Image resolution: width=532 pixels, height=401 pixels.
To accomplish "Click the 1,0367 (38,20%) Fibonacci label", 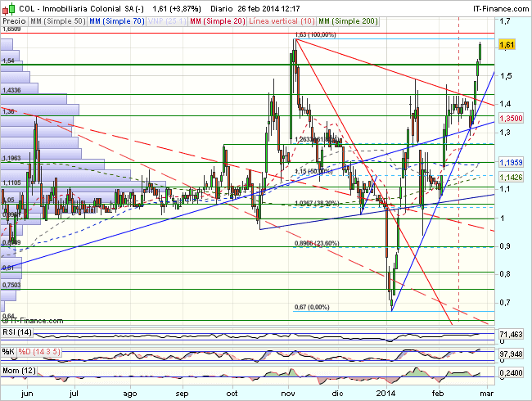I will click(317, 203).
